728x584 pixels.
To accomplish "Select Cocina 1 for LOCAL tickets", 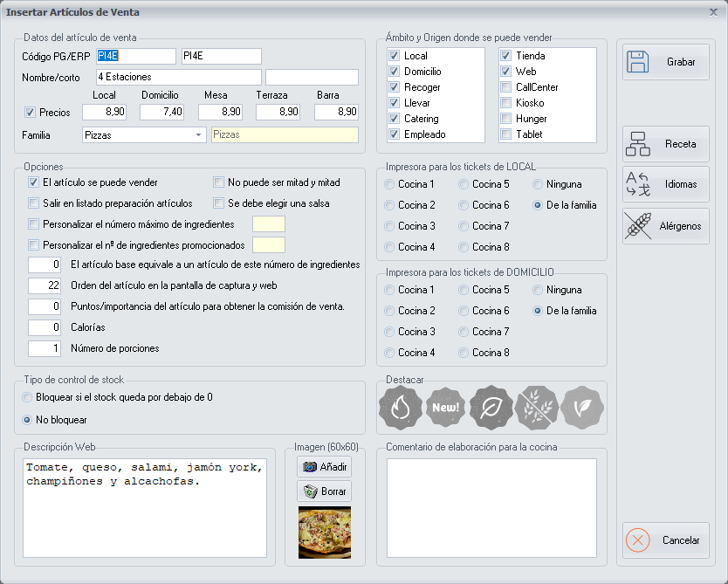I will [x=389, y=184].
